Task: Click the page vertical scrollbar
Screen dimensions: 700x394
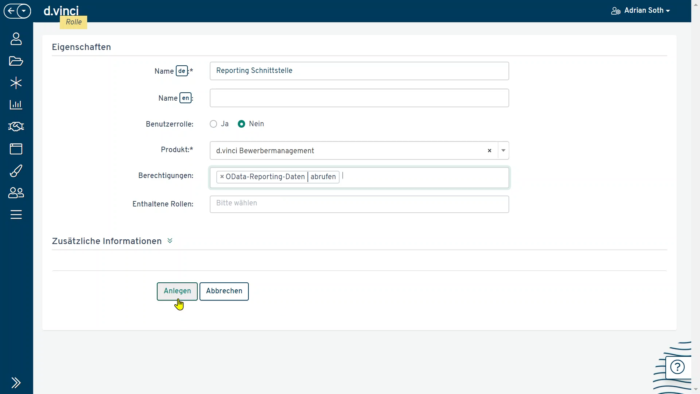Action: click(x=696, y=197)
